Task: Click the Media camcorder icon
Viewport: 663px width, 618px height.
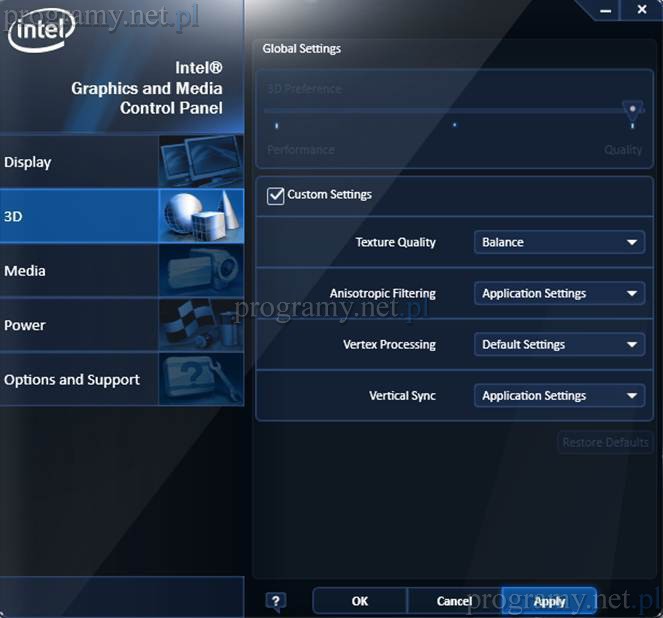Action: coord(200,270)
